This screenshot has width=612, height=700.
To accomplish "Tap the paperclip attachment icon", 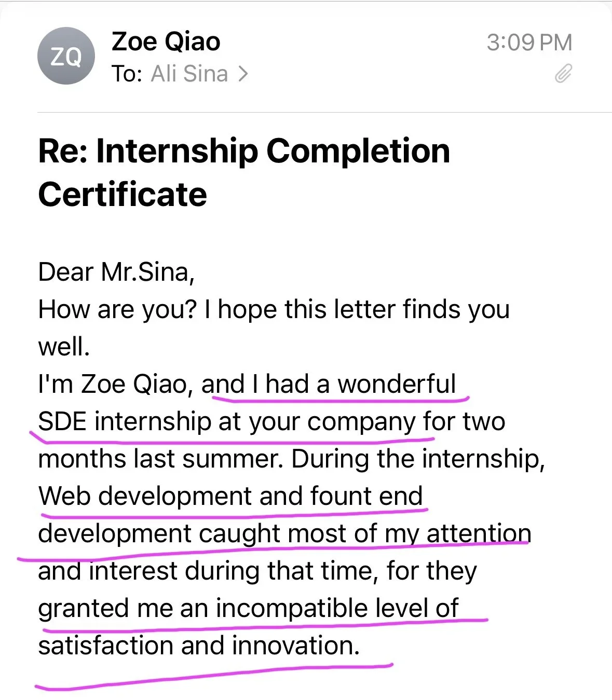I will pos(563,74).
